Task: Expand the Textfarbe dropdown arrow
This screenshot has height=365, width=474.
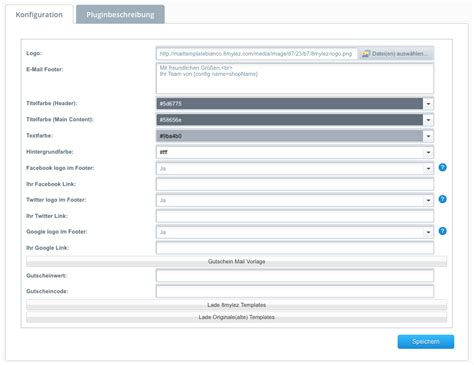Action: pyautogui.click(x=428, y=136)
